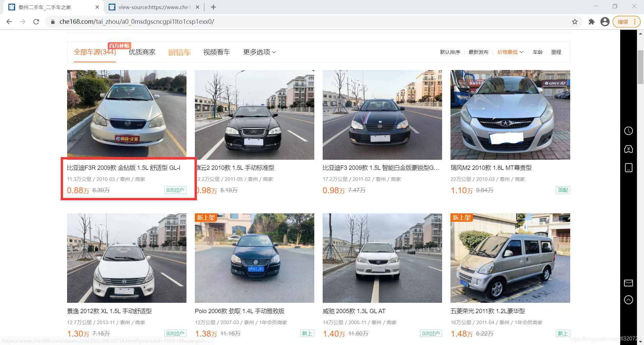644x345 pixels.
Task: Click the back-to-top arrow circle icon
Action: pos(628,299)
